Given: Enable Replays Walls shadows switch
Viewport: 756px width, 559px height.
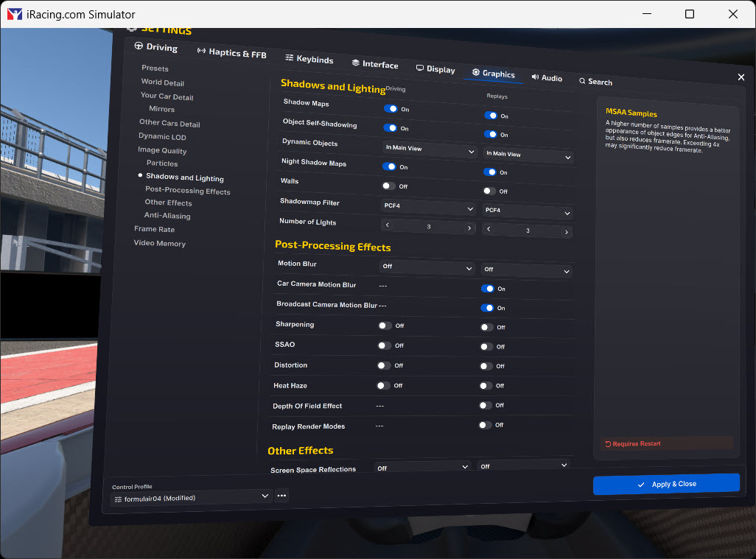Looking at the screenshot, I should coord(489,191).
